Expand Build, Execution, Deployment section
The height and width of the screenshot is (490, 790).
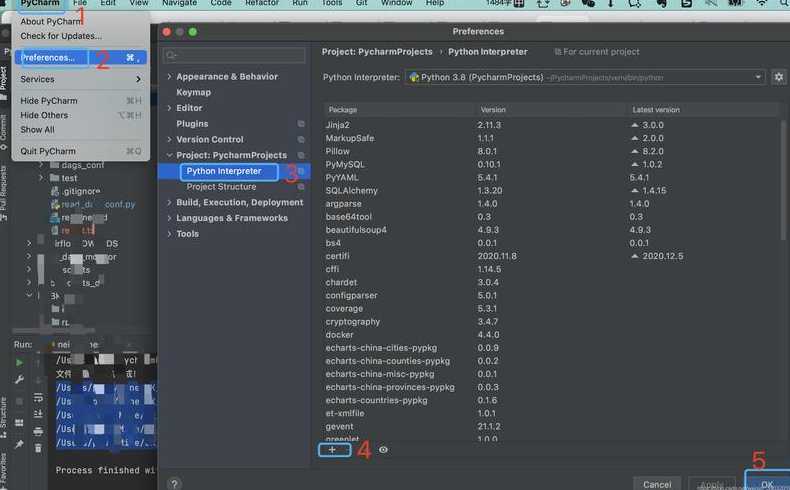[x=169, y=202]
